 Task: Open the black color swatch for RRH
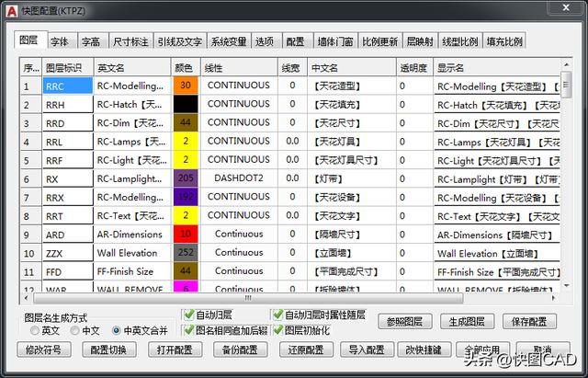tap(186, 104)
